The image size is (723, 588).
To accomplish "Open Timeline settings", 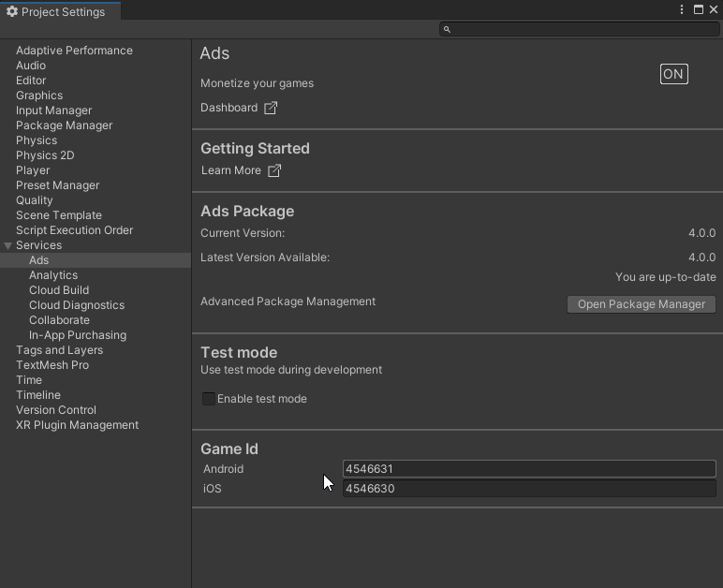I will [x=38, y=395].
